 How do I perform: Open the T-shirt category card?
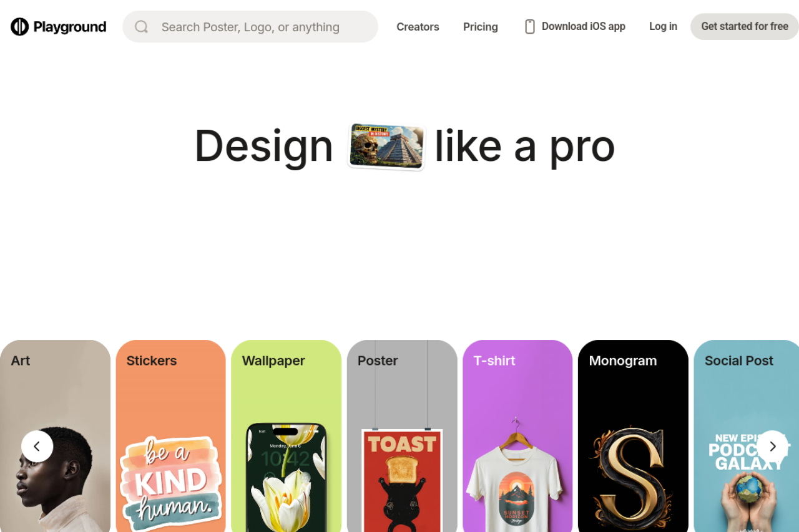coord(517,436)
